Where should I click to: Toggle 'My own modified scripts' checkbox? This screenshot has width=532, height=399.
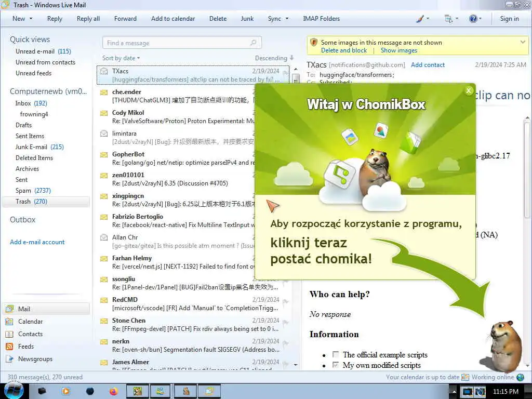tap(336, 365)
